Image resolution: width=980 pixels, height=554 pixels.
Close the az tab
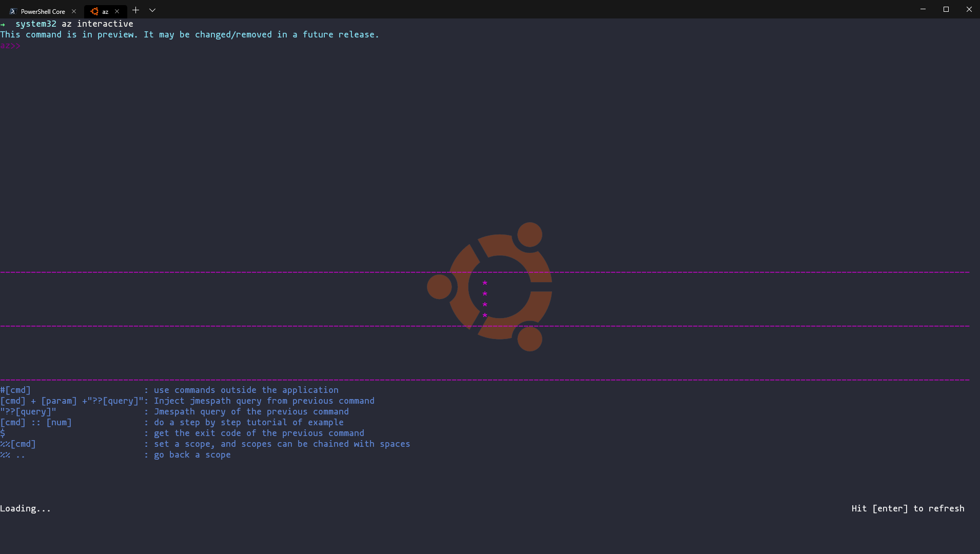click(117, 11)
